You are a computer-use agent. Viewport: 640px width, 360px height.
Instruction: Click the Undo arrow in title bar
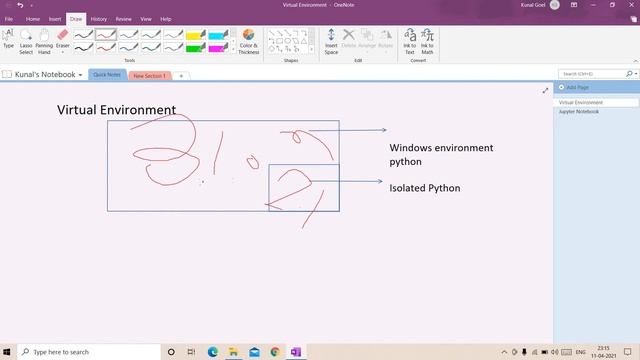(x=20, y=5)
